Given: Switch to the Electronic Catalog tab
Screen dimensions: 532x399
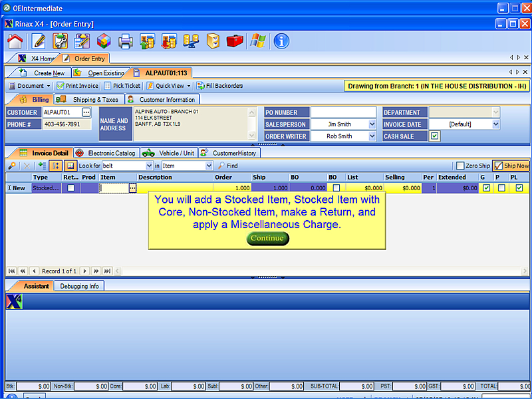Looking at the screenshot, I should pyautogui.click(x=106, y=153).
